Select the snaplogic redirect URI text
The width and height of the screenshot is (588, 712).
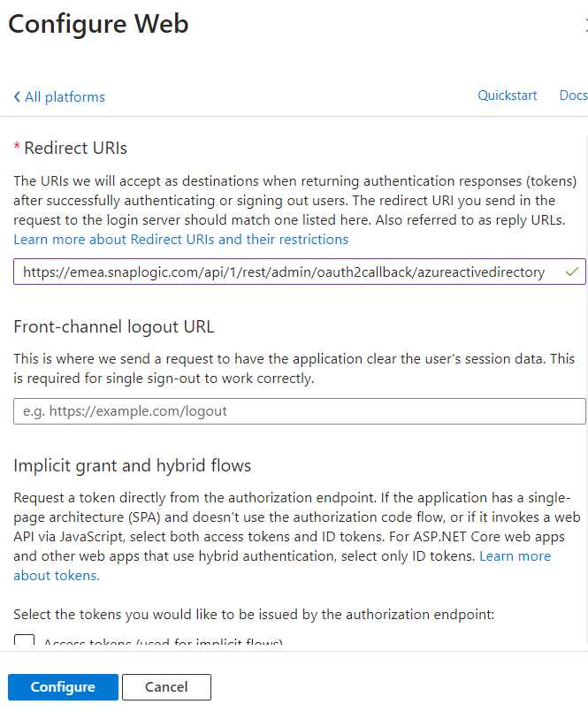283,272
